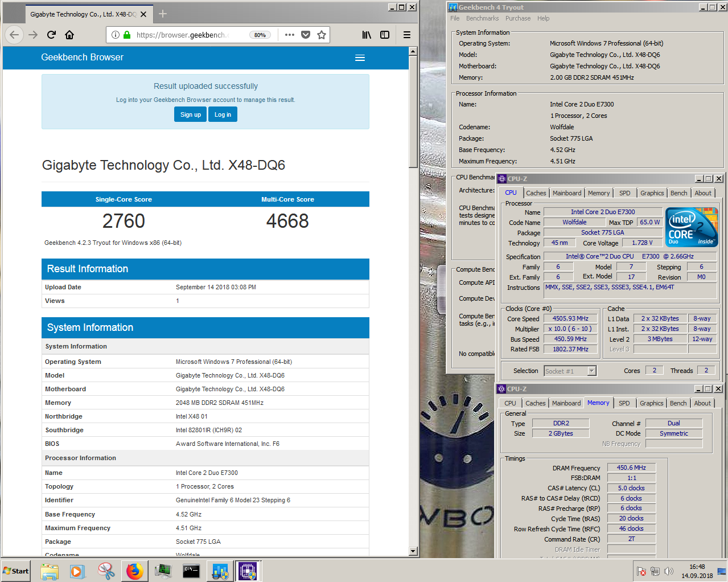Open Caches tab in lower CPU-Z window
This screenshot has height=582, width=728.
coord(536,403)
